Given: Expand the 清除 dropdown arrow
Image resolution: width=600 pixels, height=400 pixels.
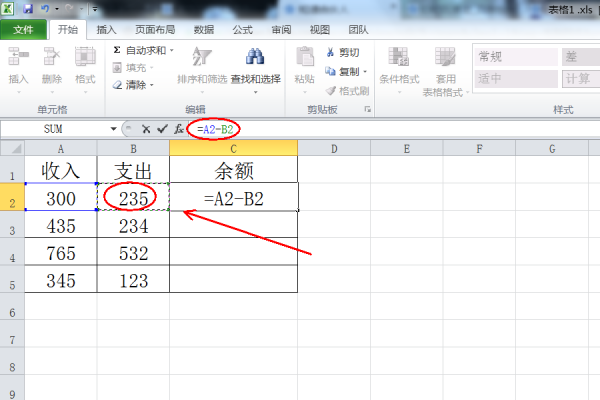Looking at the screenshot, I should 152,85.
